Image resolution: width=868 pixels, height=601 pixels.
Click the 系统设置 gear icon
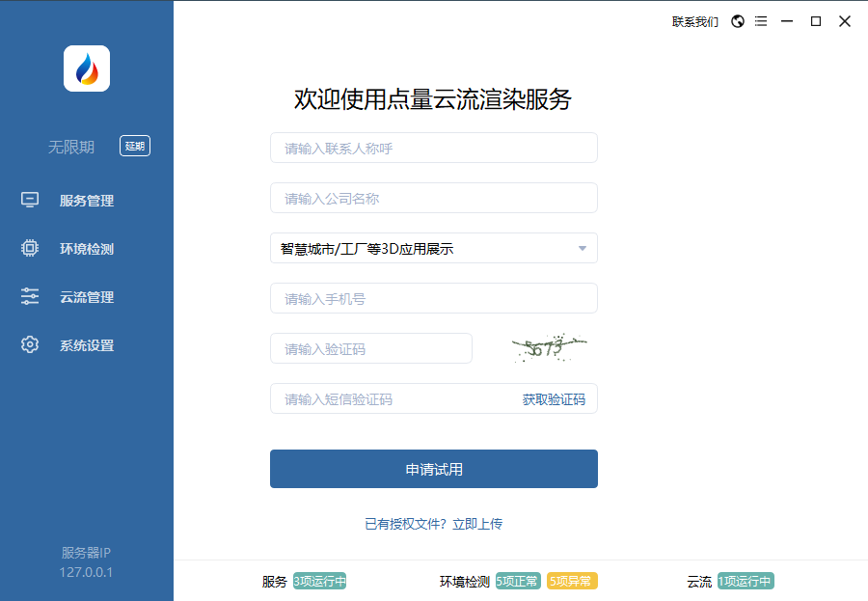pyautogui.click(x=30, y=344)
